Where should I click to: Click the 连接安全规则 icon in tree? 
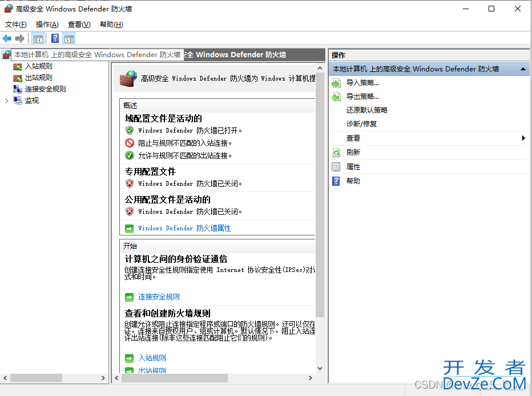point(18,89)
